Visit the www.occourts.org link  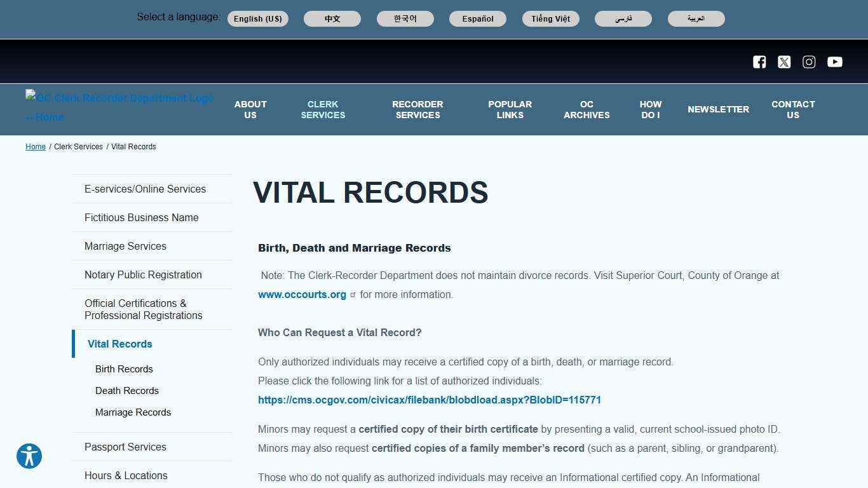pos(302,294)
